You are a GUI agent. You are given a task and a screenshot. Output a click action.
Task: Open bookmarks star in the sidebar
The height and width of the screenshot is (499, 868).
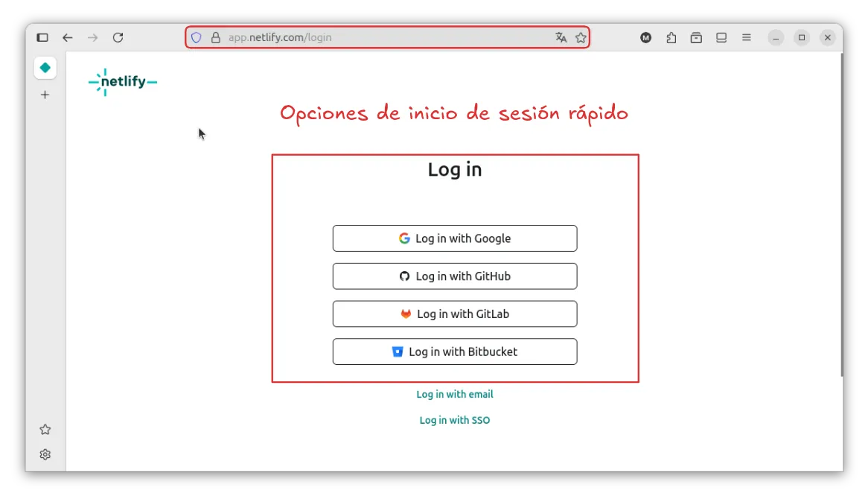click(45, 430)
